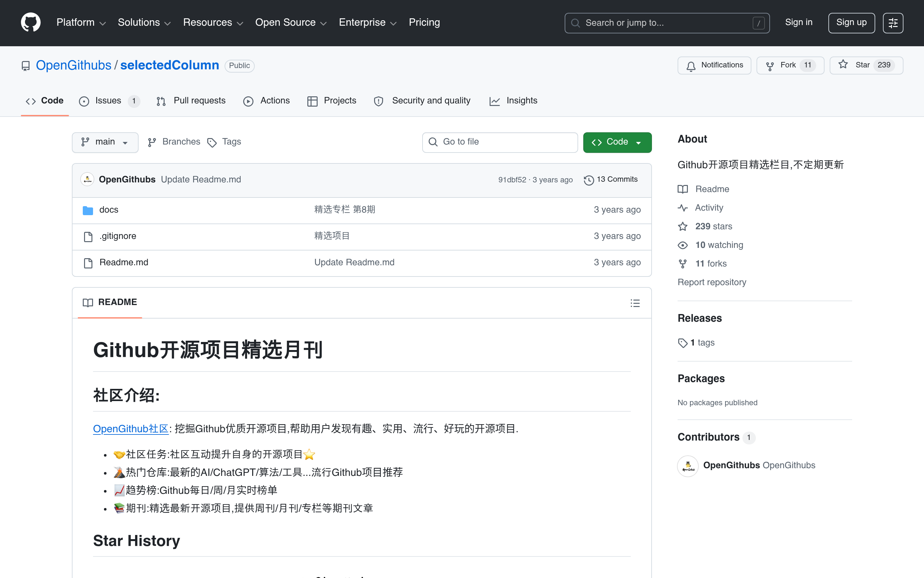This screenshot has width=924, height=578.
Task: Expand the Open Source menu
Action: coord(291,22)
